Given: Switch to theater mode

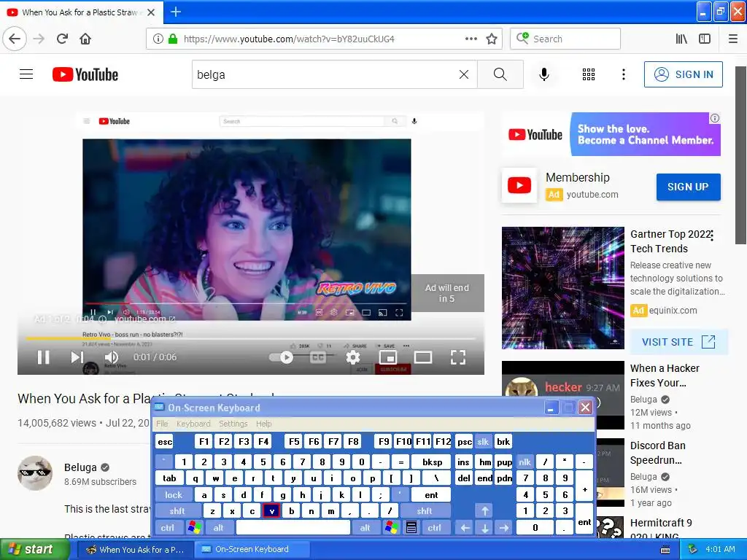Looking at the screenshot, I should (x=423, y=357).
